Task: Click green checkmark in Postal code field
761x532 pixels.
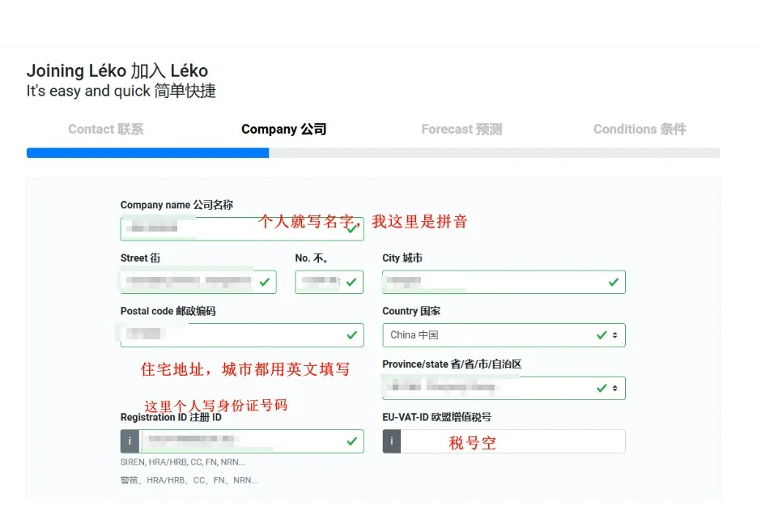Action: pyautogui.click(x=351, y=334)
